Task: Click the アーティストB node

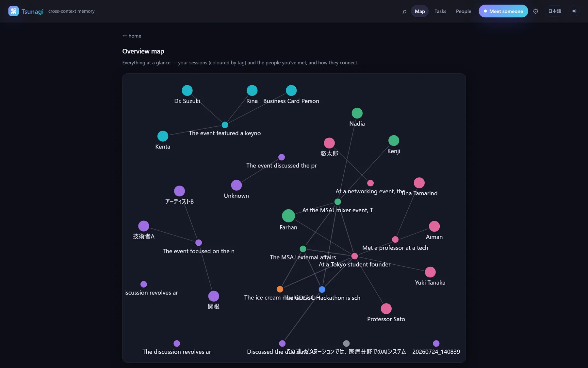Action: click(x=179, y=191)
